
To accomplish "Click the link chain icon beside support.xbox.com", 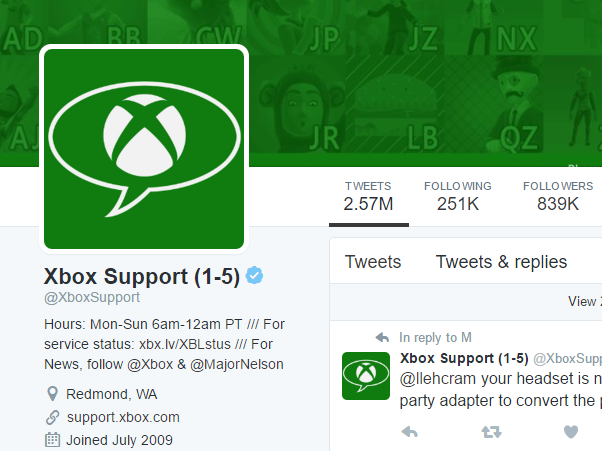I will point(53,417).
